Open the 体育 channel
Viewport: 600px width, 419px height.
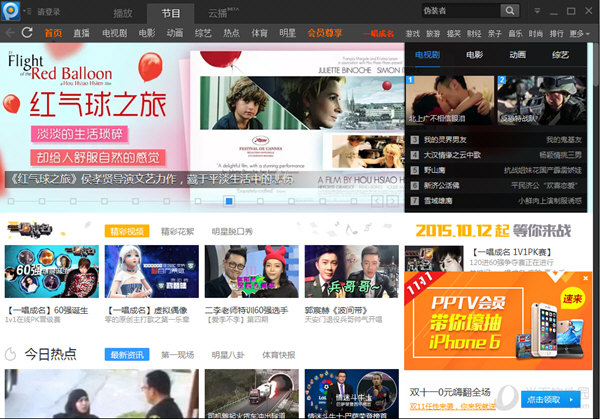(x=259, y=33)
